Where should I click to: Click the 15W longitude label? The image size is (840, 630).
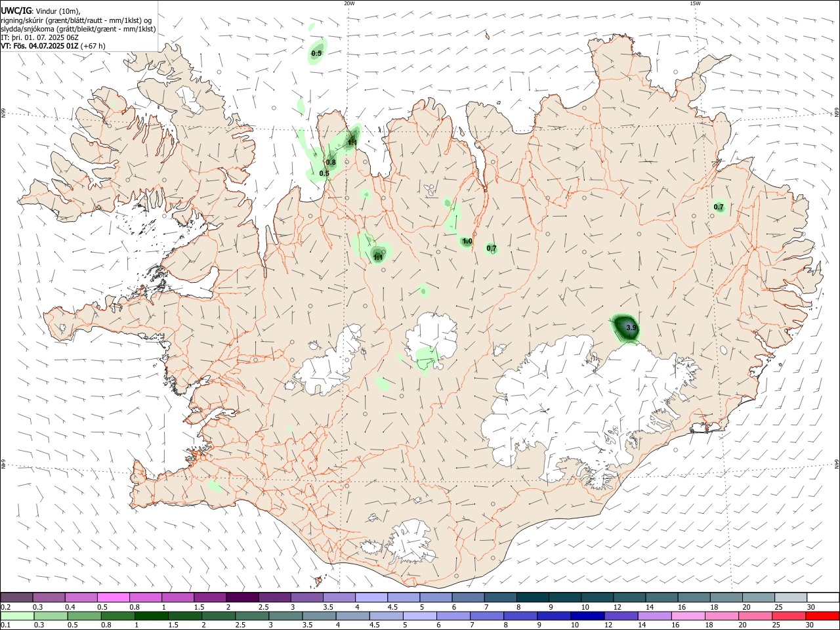[695, 3]
